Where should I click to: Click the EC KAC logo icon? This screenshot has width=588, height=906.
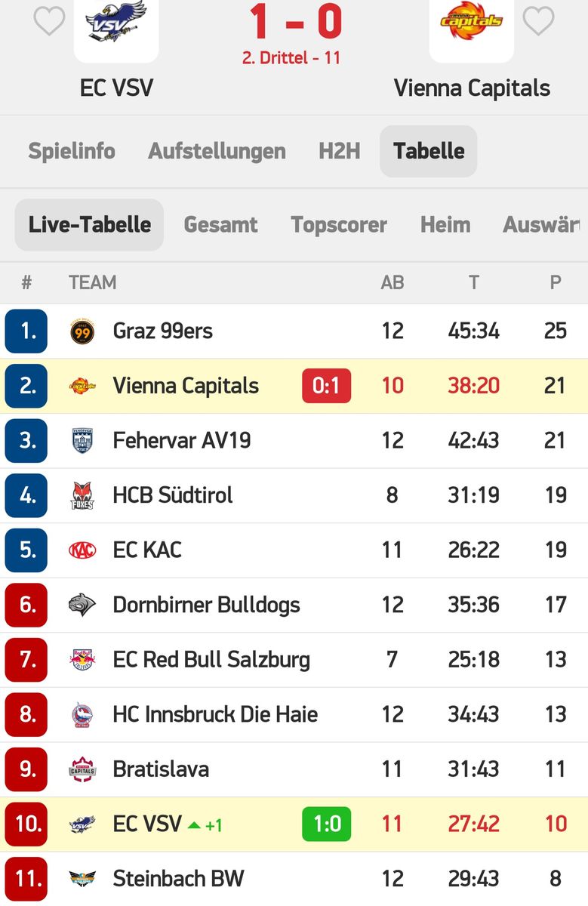click(x=82, y=550)
